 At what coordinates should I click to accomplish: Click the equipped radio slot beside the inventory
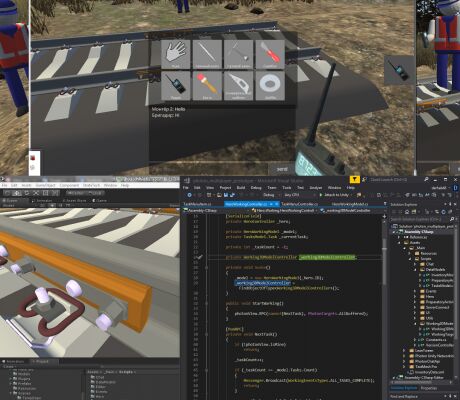coord(399,70)
